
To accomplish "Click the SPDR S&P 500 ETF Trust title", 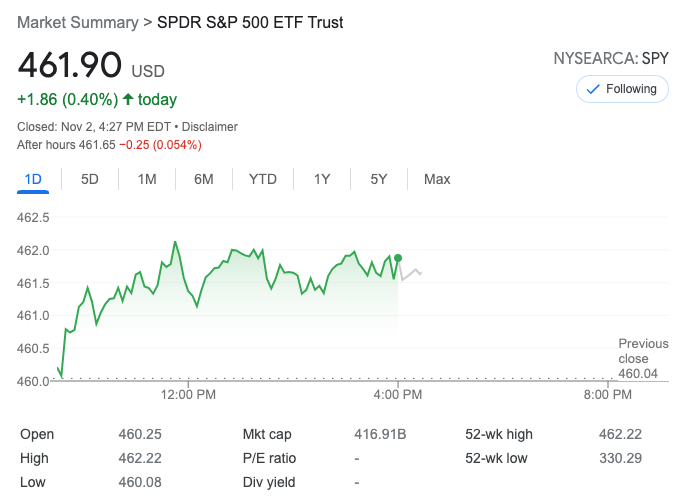I will click(x=250, y=22).
